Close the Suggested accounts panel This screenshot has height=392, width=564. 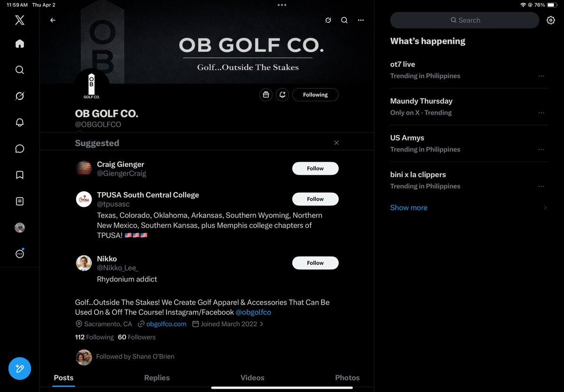pyautogui.click(x=337, y=143)
